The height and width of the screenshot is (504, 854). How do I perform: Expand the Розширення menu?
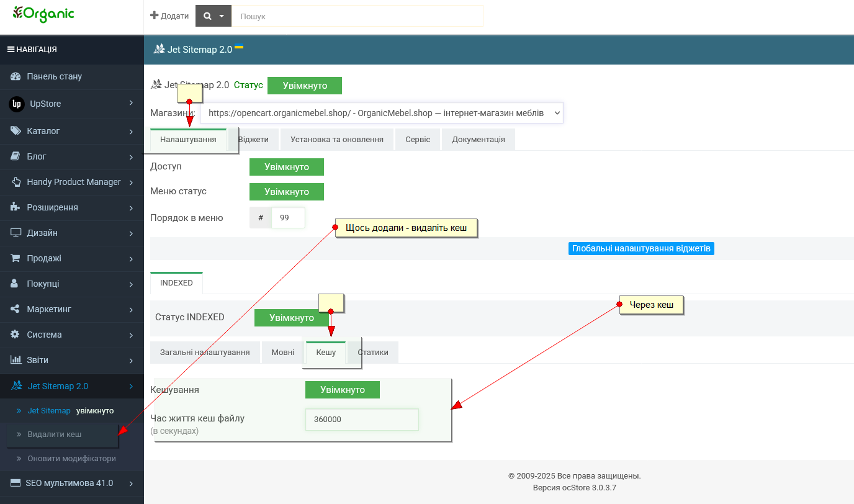click(x=131, y=207)
